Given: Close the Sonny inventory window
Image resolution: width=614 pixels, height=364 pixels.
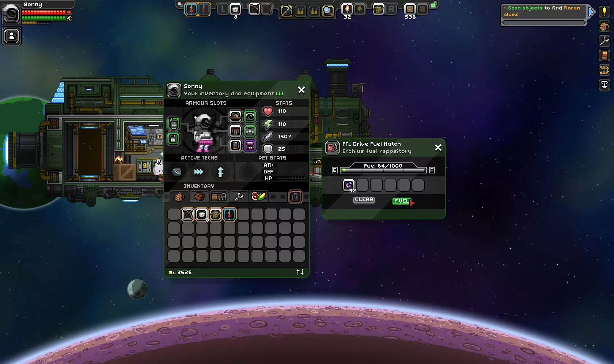Looking at the screenshot, I should click(x=302, y=90).
